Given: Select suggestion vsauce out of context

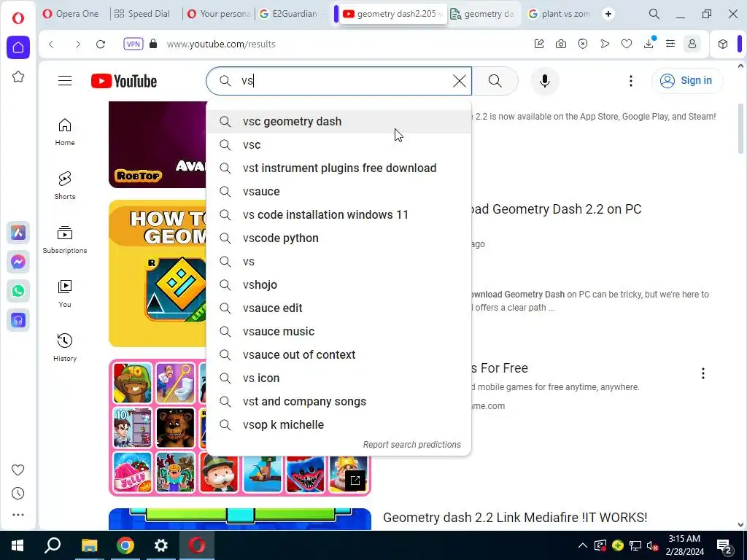Looking at the screenshot, I should (338, 355).
